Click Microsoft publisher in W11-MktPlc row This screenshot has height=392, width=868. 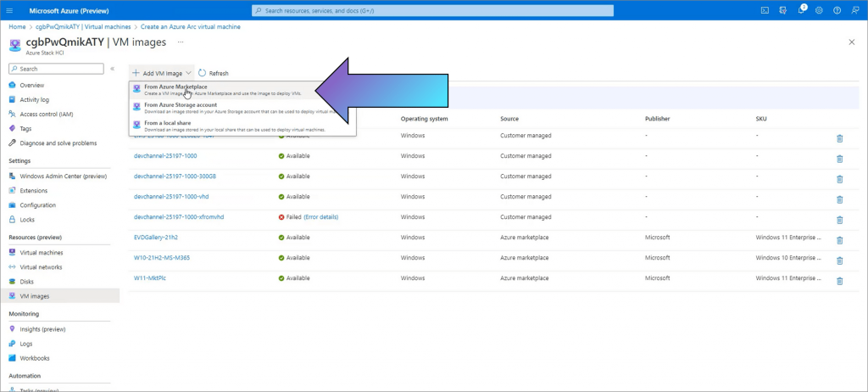pos(657,277)
